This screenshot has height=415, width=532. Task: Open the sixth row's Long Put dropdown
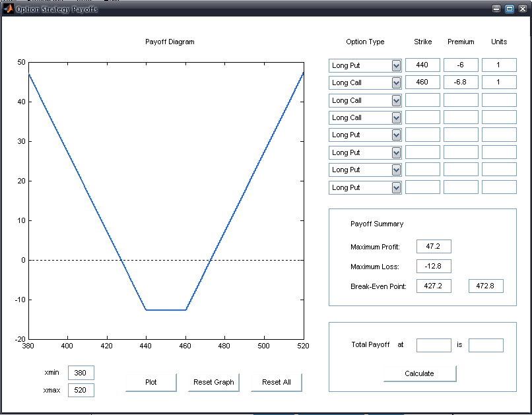[365, 152]
